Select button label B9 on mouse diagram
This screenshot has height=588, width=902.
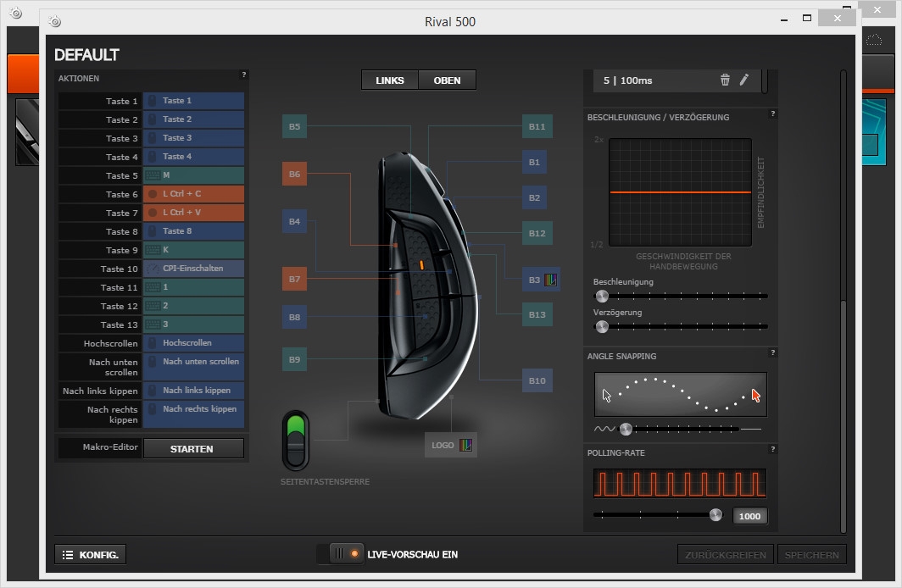click(x=294, y=359)
